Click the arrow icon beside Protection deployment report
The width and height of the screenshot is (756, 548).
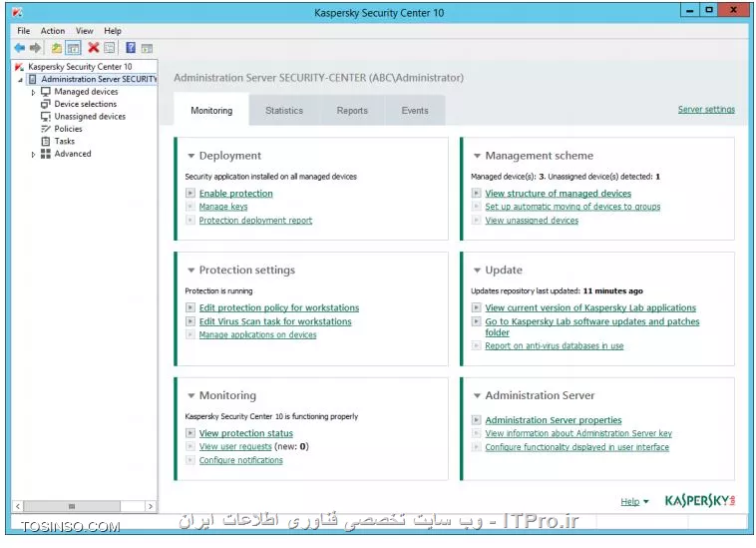pos(190,220)
